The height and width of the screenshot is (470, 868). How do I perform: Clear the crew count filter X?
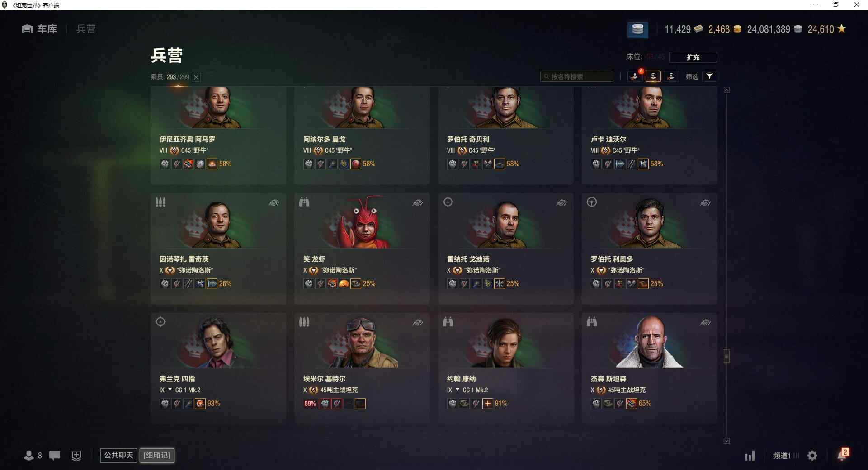coord(196,77)
